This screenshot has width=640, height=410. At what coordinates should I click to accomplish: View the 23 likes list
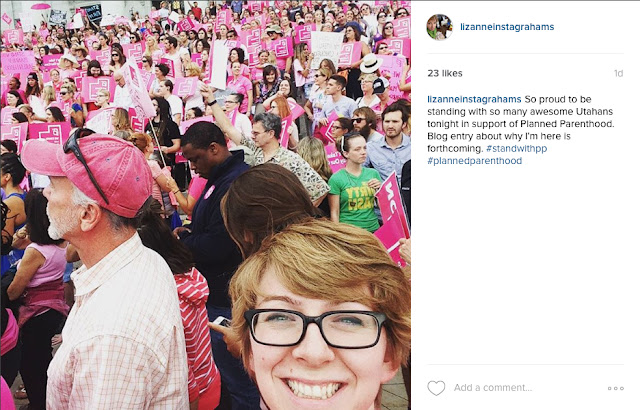click(445, 73)
